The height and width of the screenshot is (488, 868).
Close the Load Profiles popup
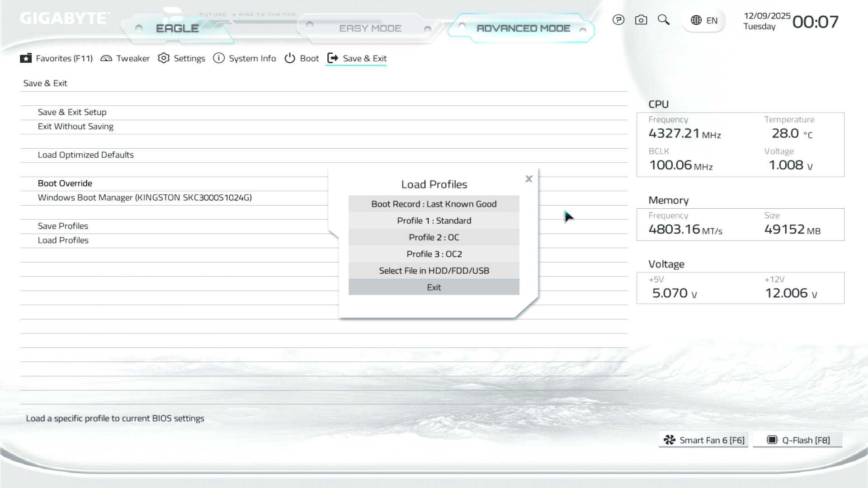click(x=528, y=179)
